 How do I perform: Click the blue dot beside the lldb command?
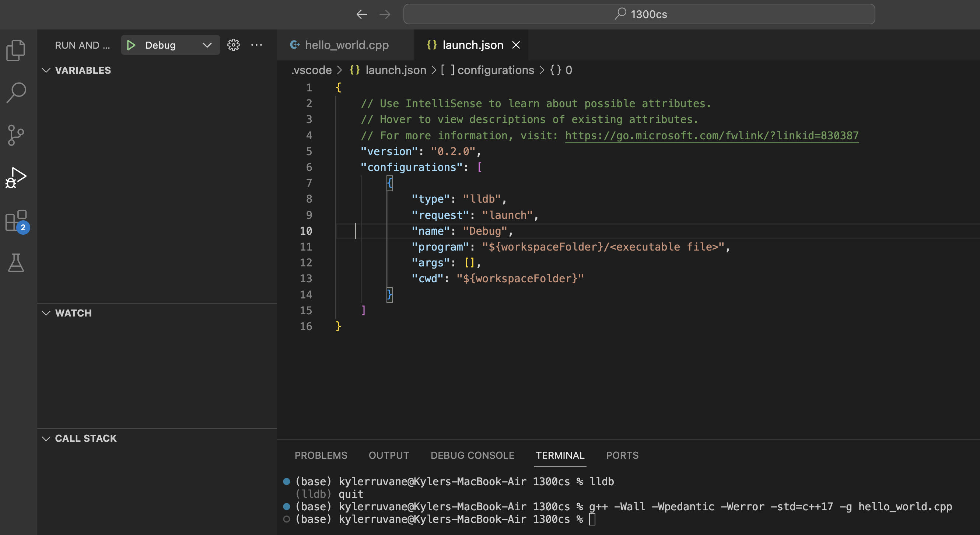coord(287,482)
